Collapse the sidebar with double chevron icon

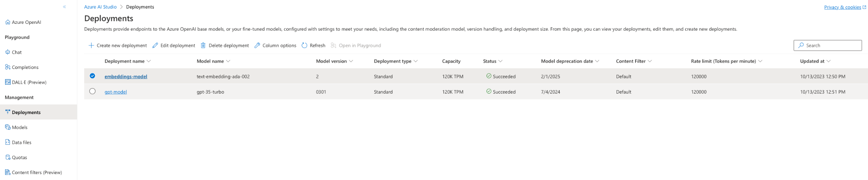click(65, 7)
